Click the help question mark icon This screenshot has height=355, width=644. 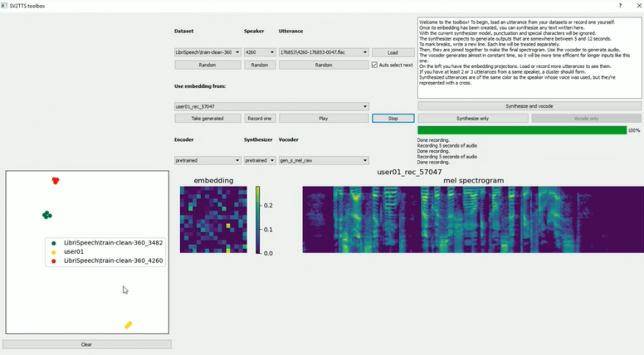coord(621,6)
